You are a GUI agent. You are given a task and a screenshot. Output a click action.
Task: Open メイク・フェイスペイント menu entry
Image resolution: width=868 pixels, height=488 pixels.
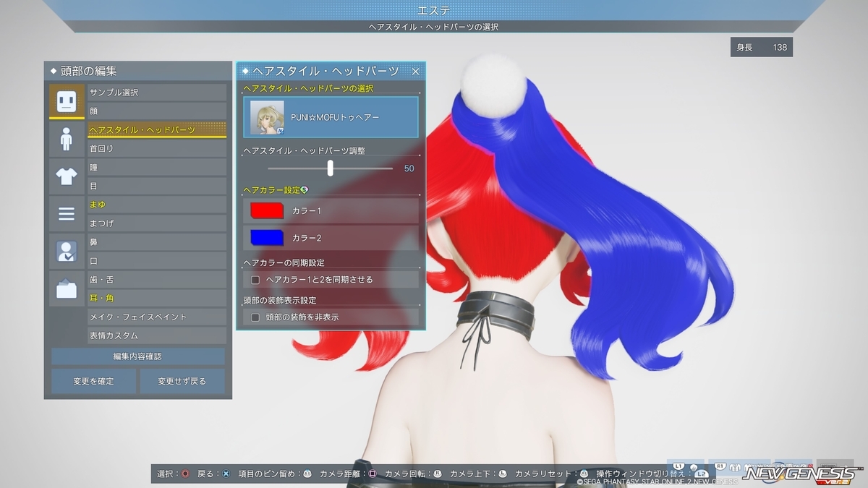(157, 317)
